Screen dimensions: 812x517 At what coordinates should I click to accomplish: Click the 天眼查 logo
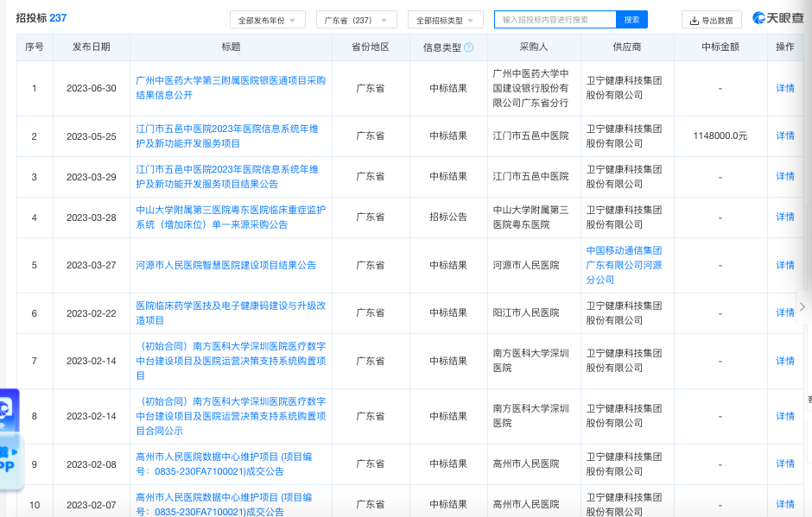tap(777, 19)
